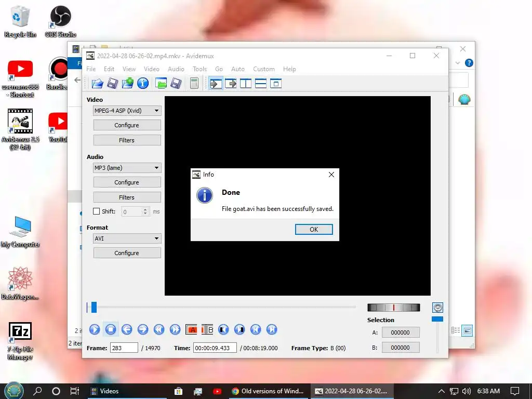Click the Frame number input field

point(124,348)
